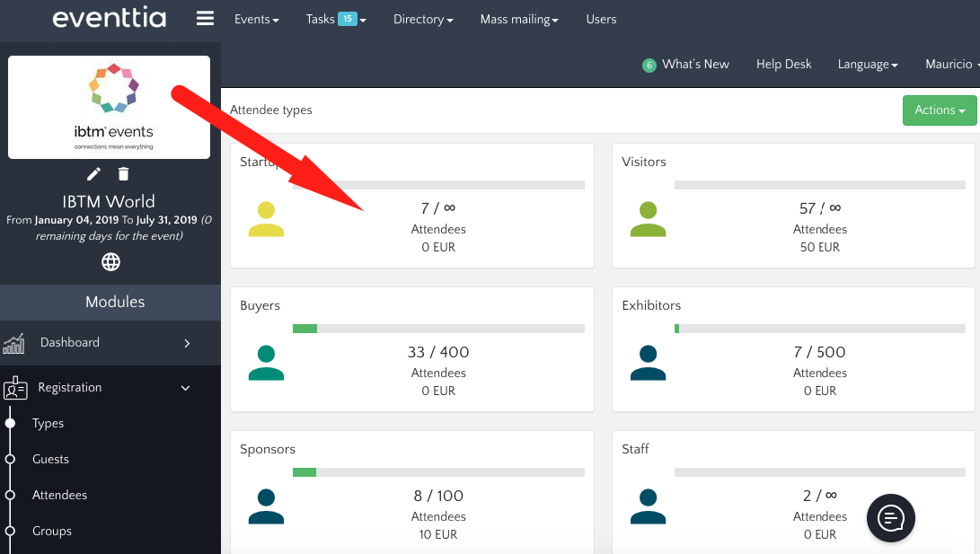Screen dimensions: 980x554
Task: Delete the event image using the trash icon
Action: (123, 173)
